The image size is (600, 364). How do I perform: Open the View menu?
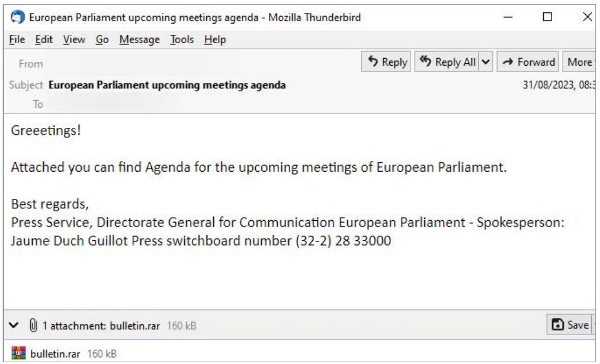pos(69,40)
